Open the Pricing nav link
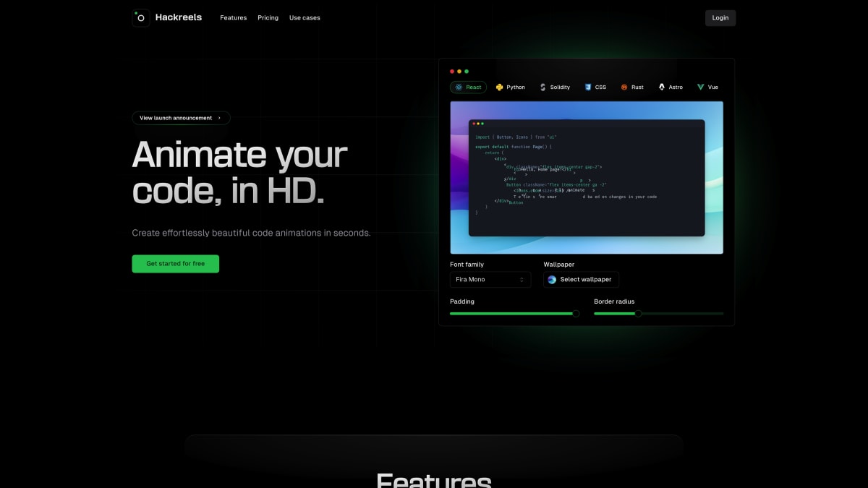This screenshot has height=488, width=868. 268,17
